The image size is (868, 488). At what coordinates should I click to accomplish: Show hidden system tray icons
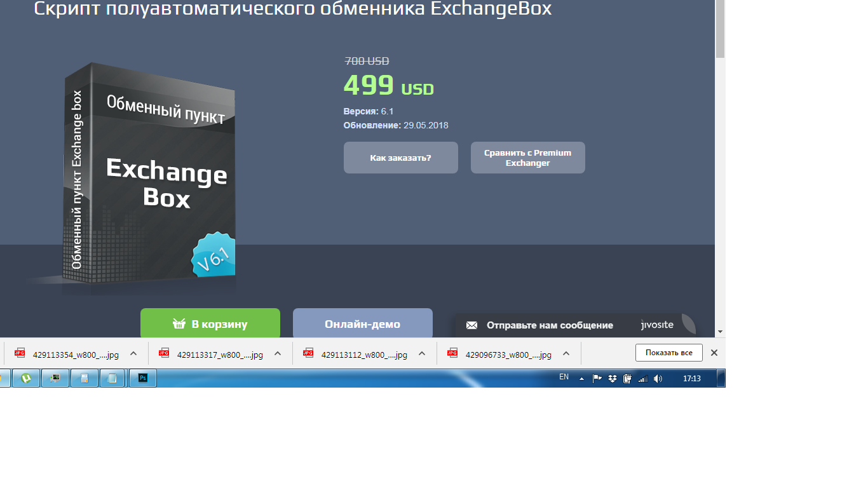pos(581,378)
